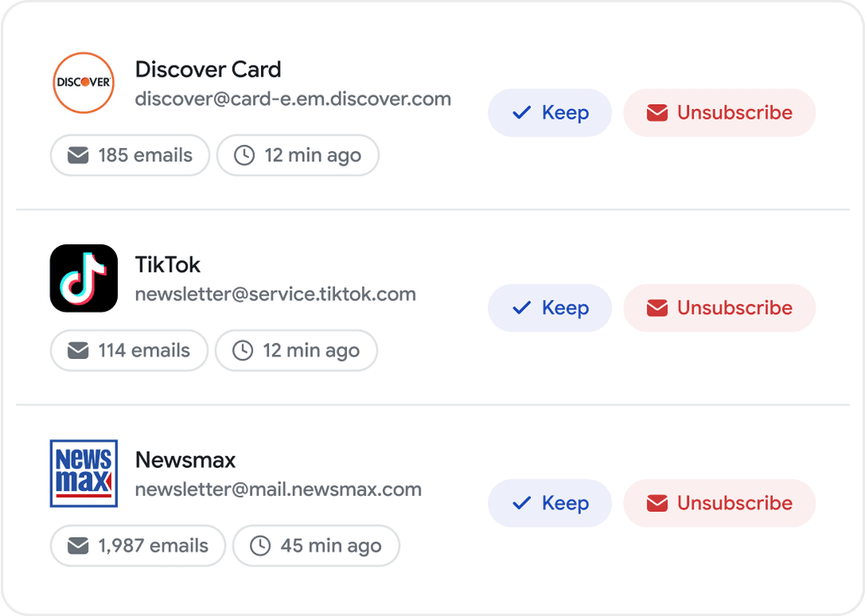
Task: Click the discover@card-e.em.discover.com address
Action: pos(293,99)
